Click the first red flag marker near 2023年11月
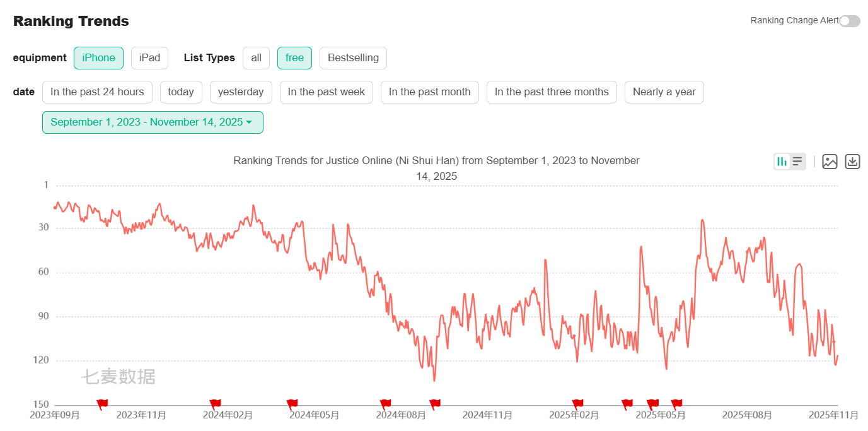 point(102,404)
